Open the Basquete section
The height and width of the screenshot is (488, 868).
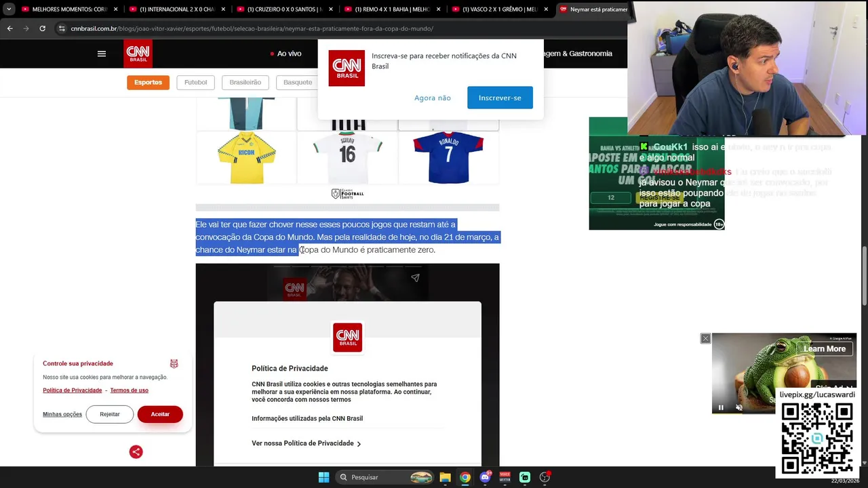pos(297,83)
